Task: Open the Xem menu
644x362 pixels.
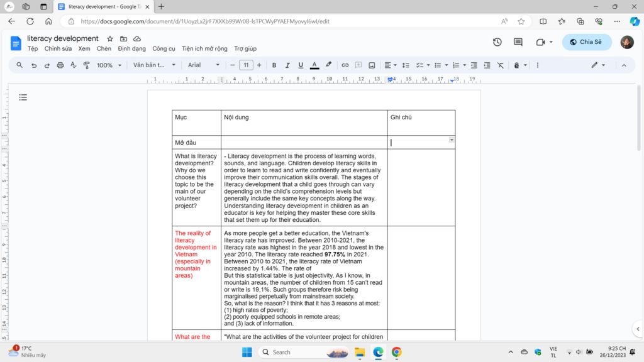Action: coord(84,48)
